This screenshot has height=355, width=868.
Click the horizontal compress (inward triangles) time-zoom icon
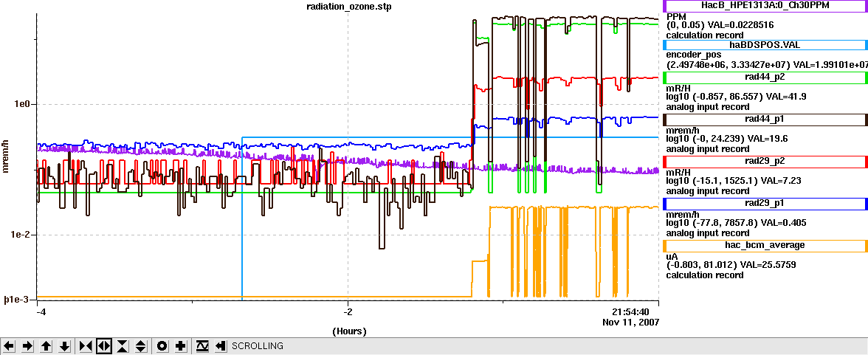pos(86,346)
